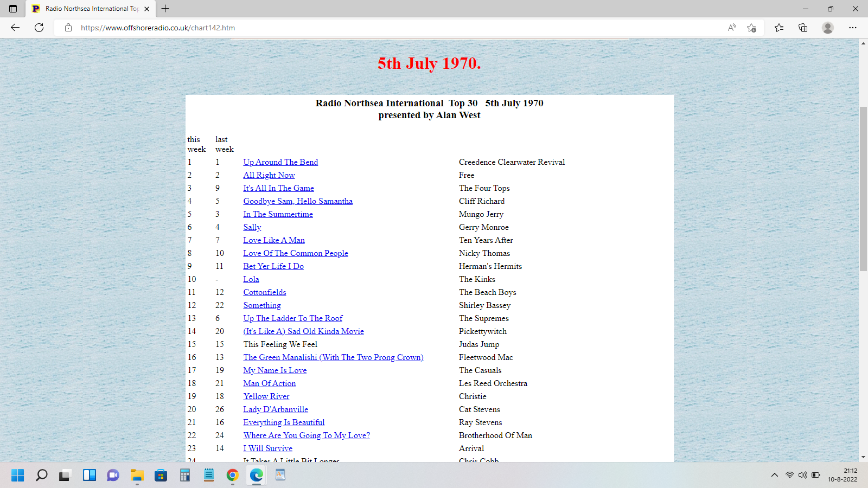Open a new browser tab
The width and height of the screenshot is (868, 488).
point(165,9)
